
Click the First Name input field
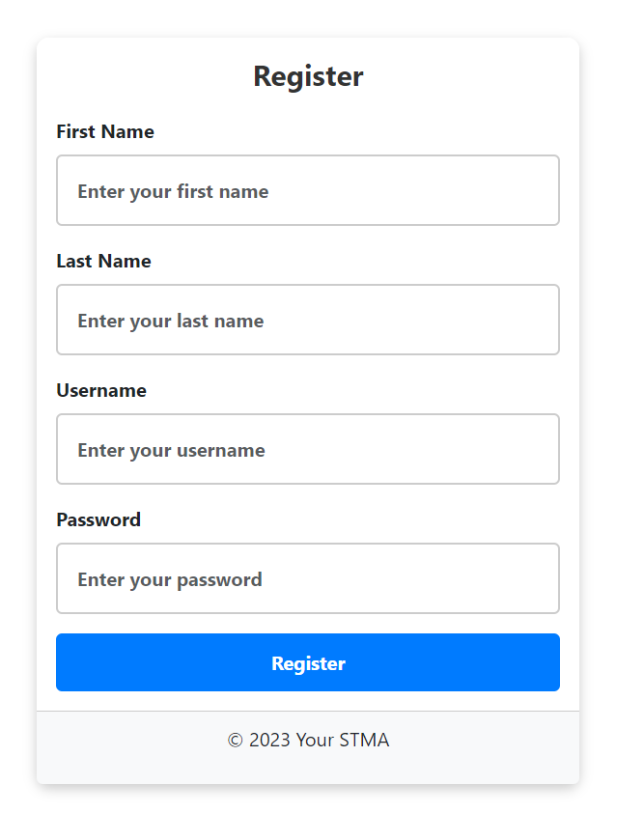click(x=307, y=190)
